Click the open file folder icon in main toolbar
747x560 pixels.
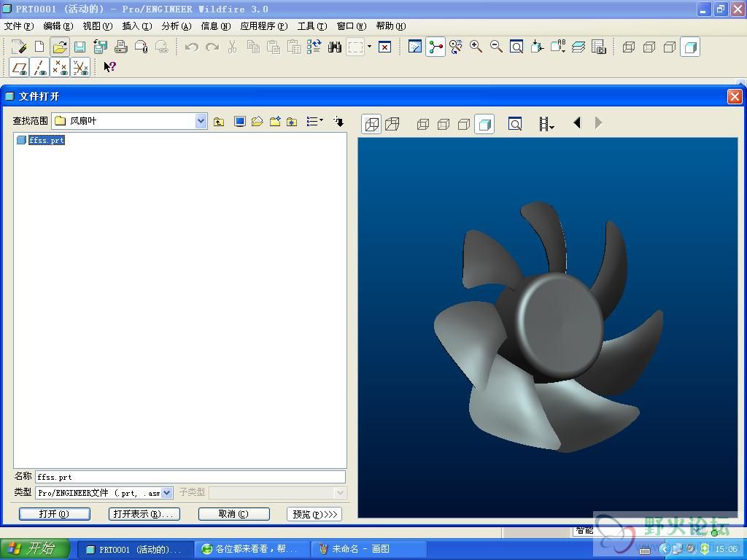pos(60,47)
